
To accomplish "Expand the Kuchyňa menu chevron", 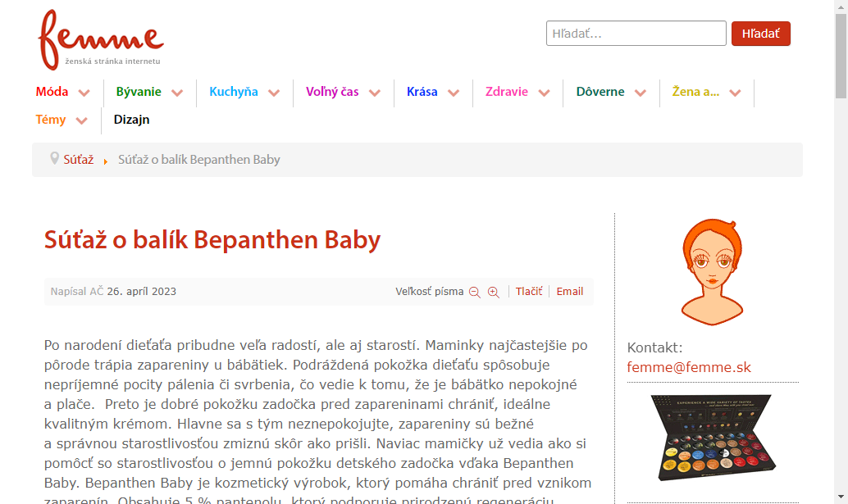I will click(x=274, y=93).
